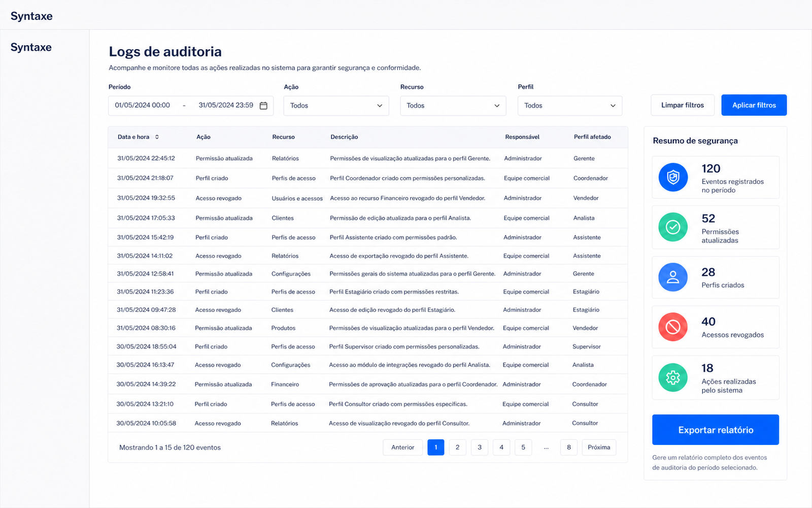This screenshot has width=812, height=508.
Task: Click the green gear icon for Ações realizadas
Action: [x=673, y=377]
